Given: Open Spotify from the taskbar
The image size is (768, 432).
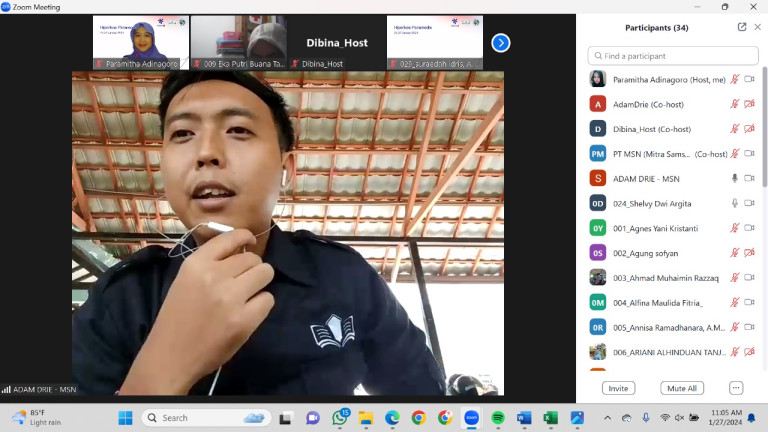Looking at the screenshot, I should pos(498,417).
